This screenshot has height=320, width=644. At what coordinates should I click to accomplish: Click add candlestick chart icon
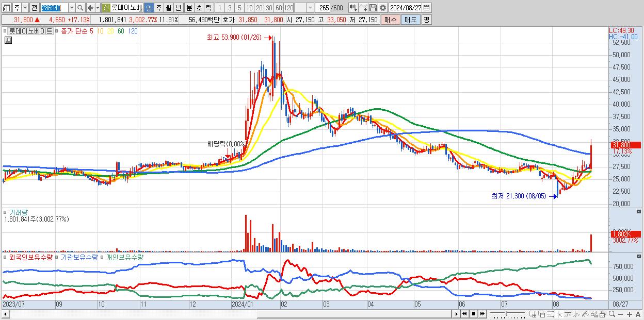pyautogui.click(x=353, y=8)
